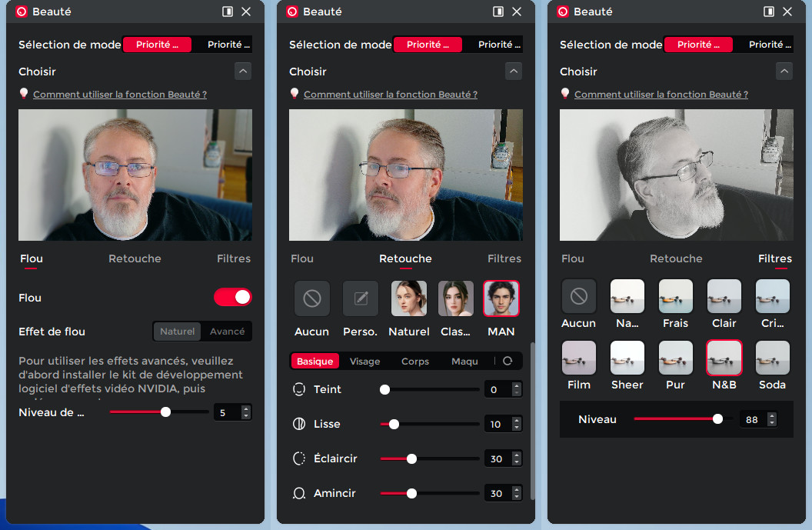Choose the Sheer filter
The image size is (812, 530).
point(627,358)
